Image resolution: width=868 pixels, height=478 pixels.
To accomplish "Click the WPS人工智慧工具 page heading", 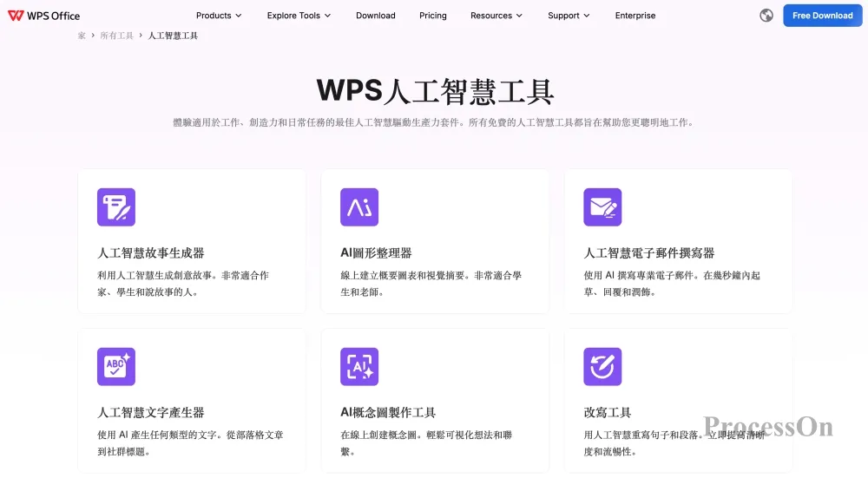I will click(x=435, y=91).
